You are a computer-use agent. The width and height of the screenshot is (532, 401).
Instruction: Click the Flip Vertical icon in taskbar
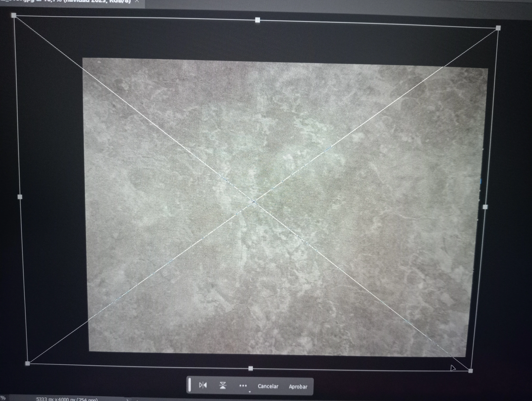(223, 386)
